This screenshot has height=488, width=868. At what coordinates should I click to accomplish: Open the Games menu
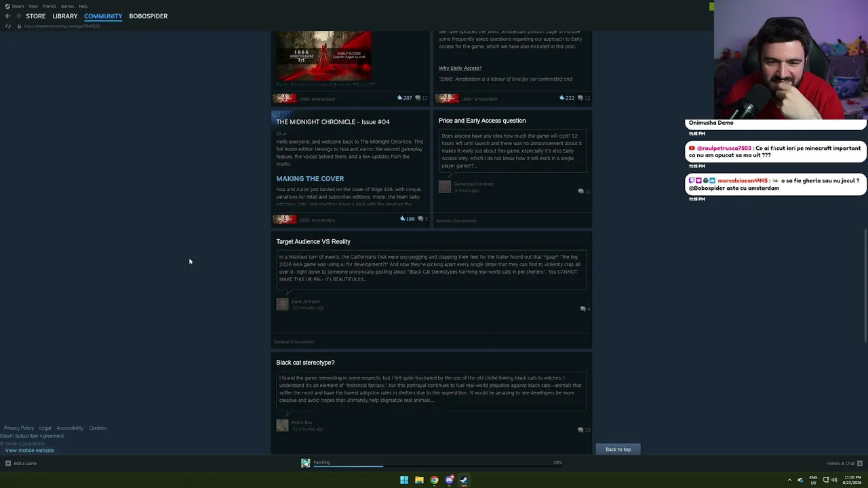point(67,6)
